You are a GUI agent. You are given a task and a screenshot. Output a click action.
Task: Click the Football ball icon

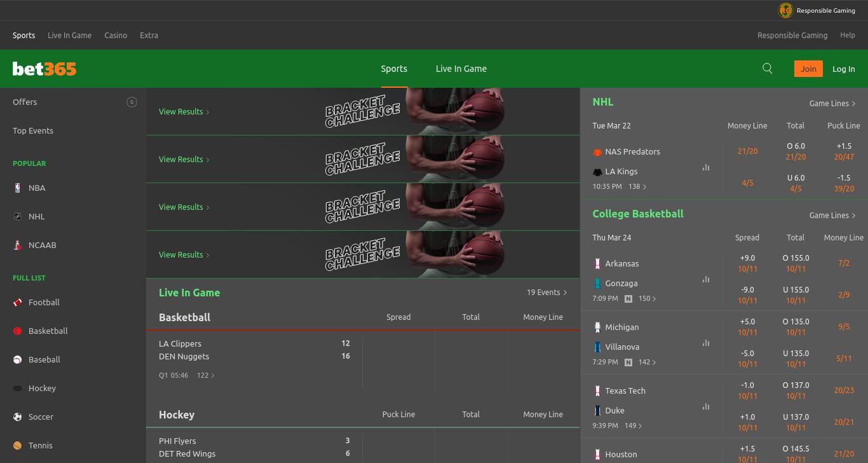pos(18,302)
